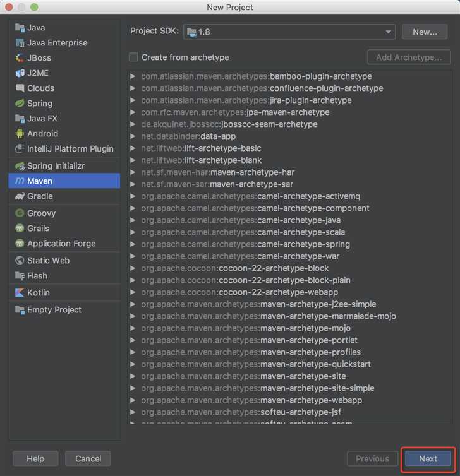Expand softeu-archetype-jsf arrow
Screen dimensions: 460x476
(x=133, y=412)
